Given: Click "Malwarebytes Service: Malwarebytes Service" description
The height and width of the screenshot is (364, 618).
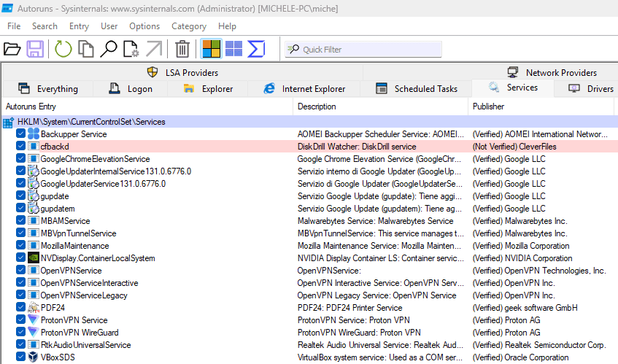Looking at the screenshot, I should 375,221.
